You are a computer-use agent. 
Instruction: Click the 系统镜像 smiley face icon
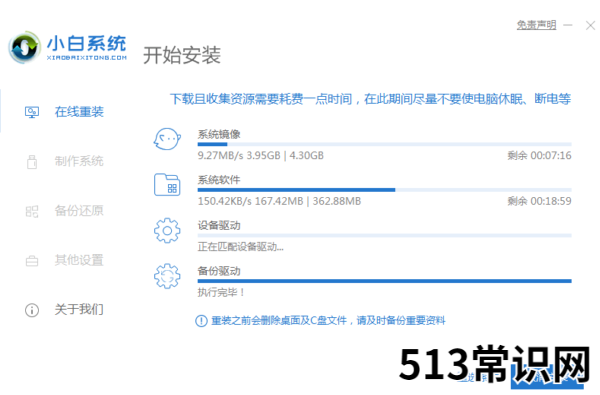point(167,139)
